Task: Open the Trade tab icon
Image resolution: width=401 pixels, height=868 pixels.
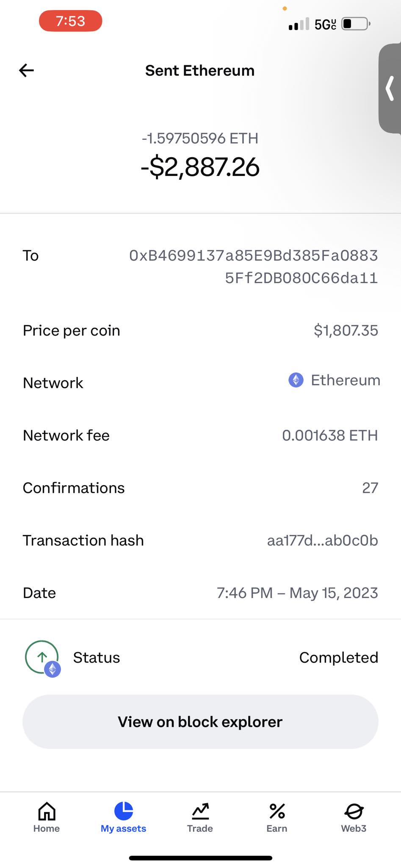Action: [200, 811]
